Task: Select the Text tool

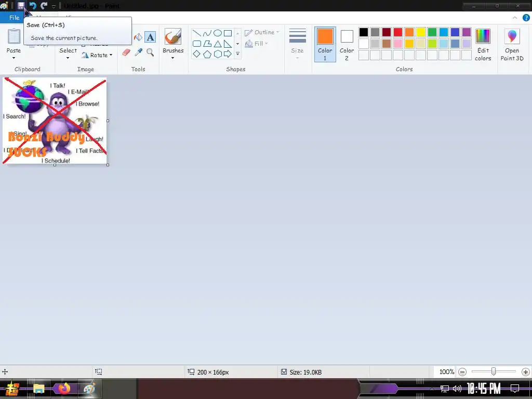Action: click(x=150, y=37)
